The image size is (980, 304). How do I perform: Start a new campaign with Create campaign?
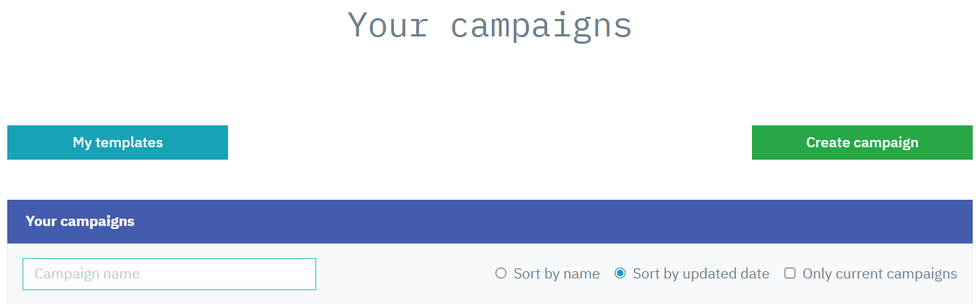862,142
